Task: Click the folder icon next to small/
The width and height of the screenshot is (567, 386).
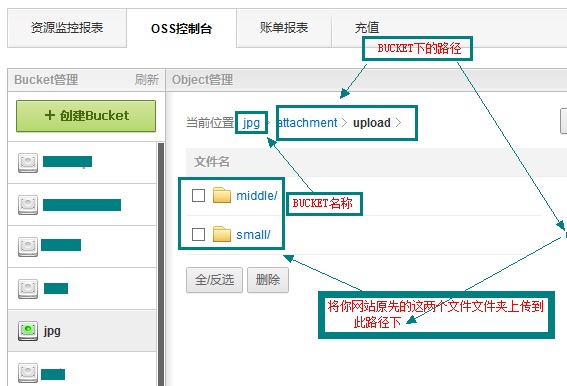Action: (222, 234)
